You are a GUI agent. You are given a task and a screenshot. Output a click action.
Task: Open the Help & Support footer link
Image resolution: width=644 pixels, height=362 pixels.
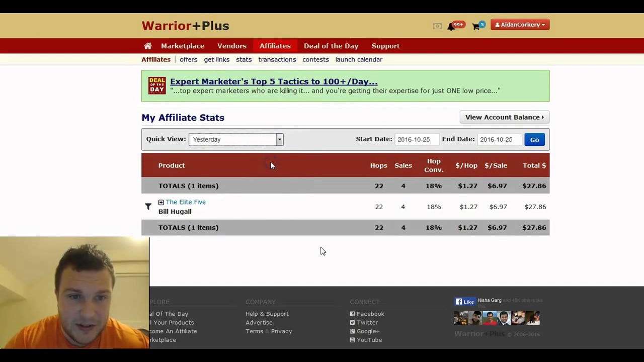pos(267,314)
